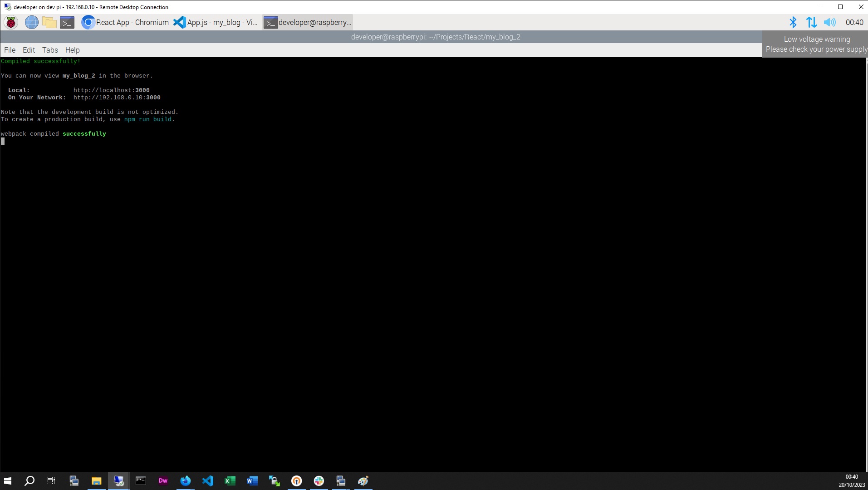Minimize the Remote Desktop Connection window
868x490 pixels.
819,7
